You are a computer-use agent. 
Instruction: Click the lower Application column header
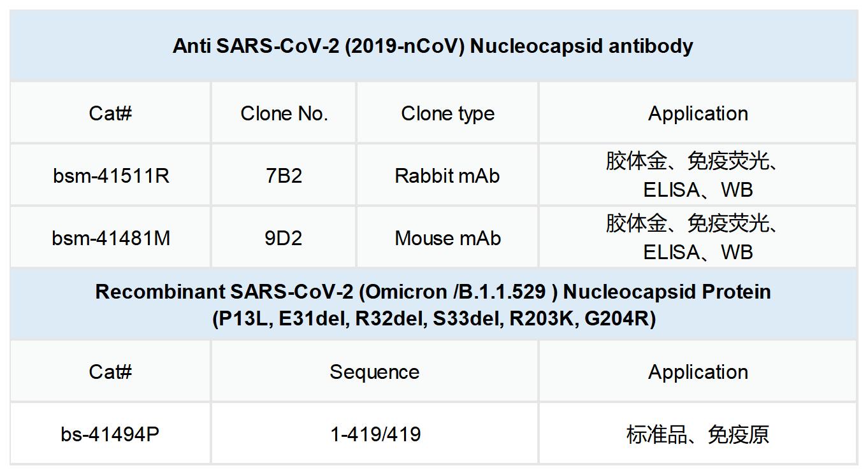(698, 372)
